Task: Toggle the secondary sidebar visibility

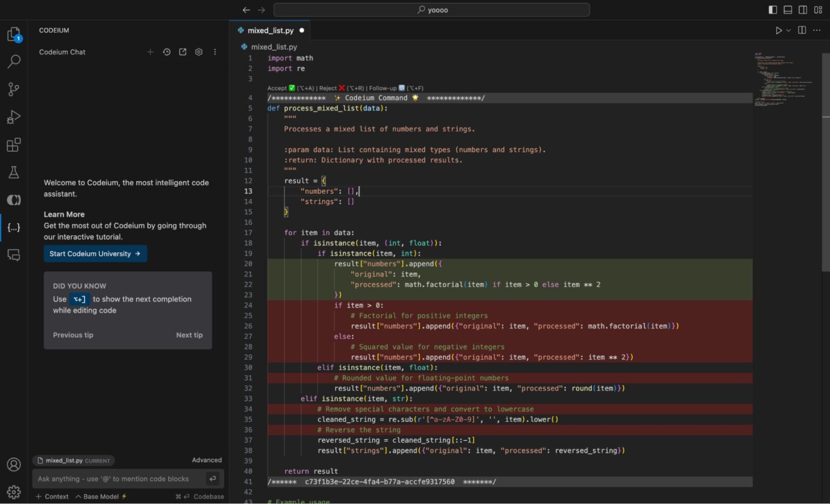Action: tap(803, 9)
